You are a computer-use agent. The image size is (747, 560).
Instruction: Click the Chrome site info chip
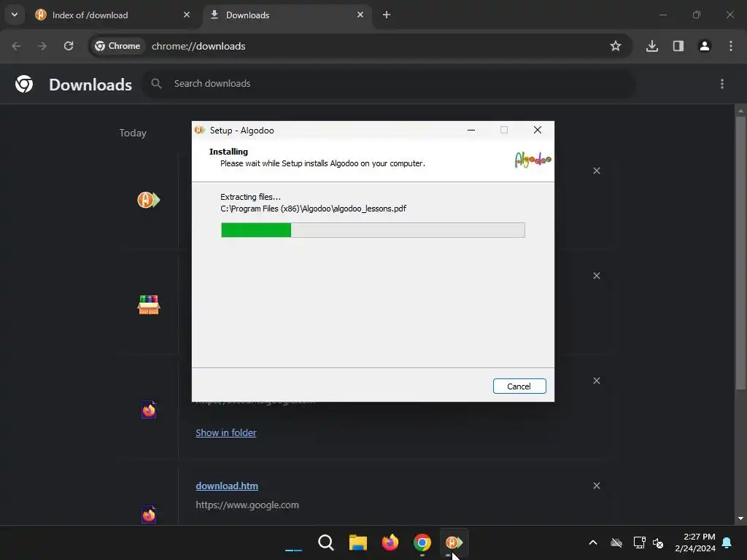coord(117,46)
